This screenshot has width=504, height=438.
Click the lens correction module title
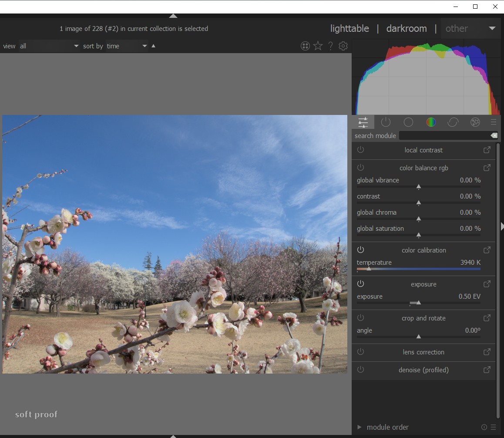point(423,352)
